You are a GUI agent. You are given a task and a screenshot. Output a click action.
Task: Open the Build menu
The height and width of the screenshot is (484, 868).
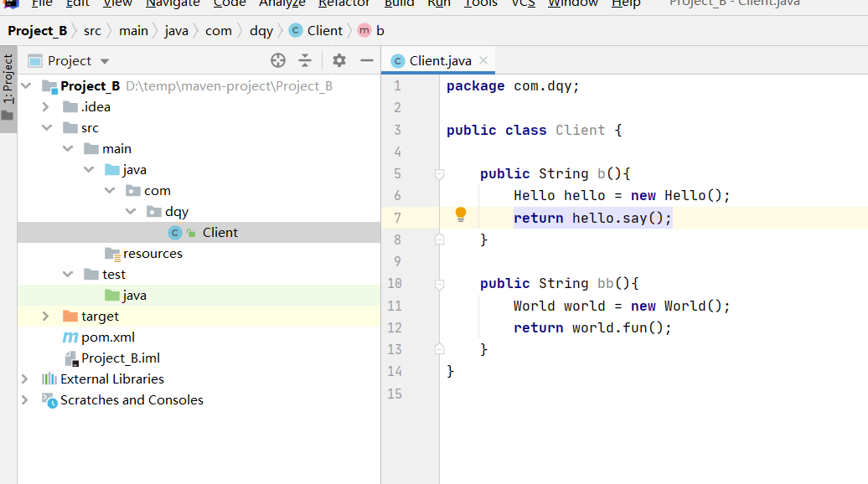399,3
